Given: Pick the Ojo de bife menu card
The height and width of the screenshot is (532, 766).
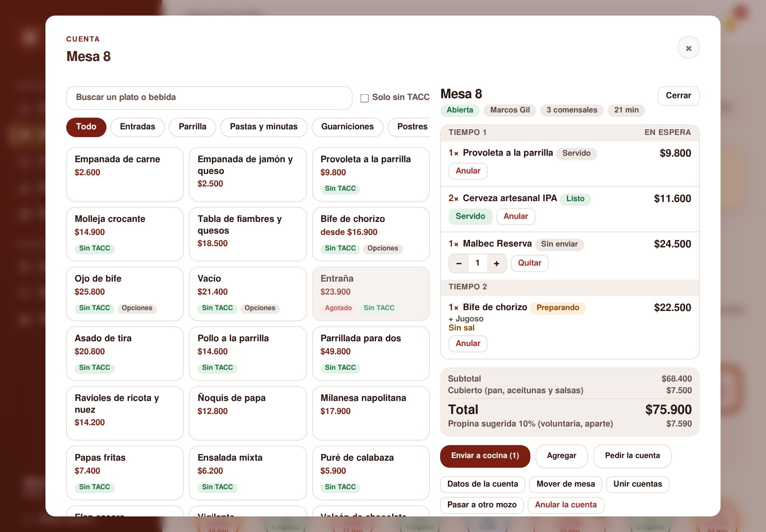Looking at the screenshot, I should point(125,294).
